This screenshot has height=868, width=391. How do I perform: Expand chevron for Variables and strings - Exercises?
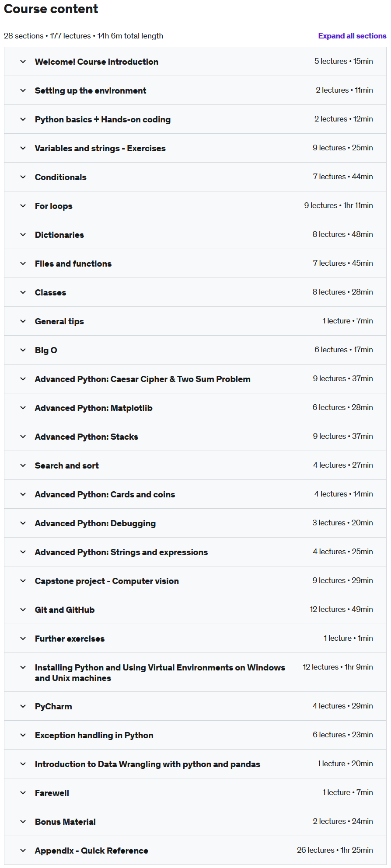pyautogui.click(x=23, y=148)
